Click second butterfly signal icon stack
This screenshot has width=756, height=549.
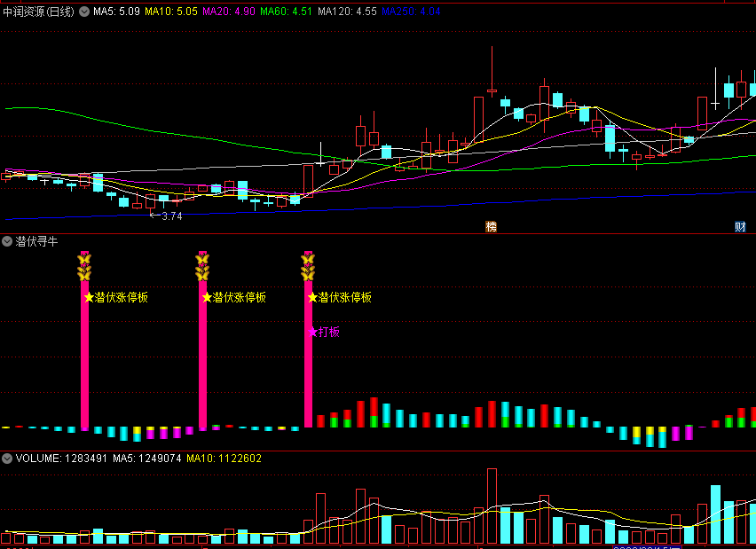(x=202, y=267)
